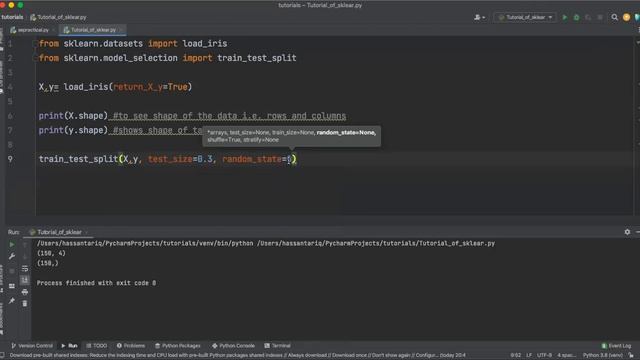
Task: Select Tutorial_of_sklear tab in Run panel
Action: tap(58, 232)
